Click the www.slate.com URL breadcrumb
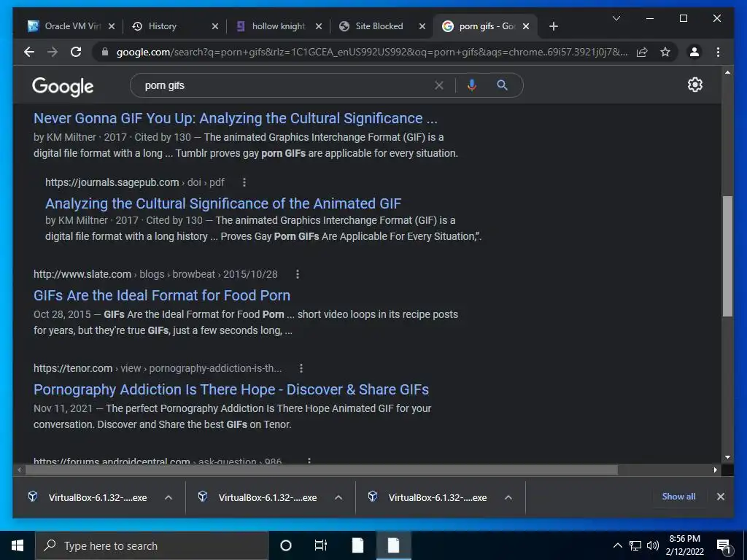This screenshot has width=747, height=560. tap(155, 274)
